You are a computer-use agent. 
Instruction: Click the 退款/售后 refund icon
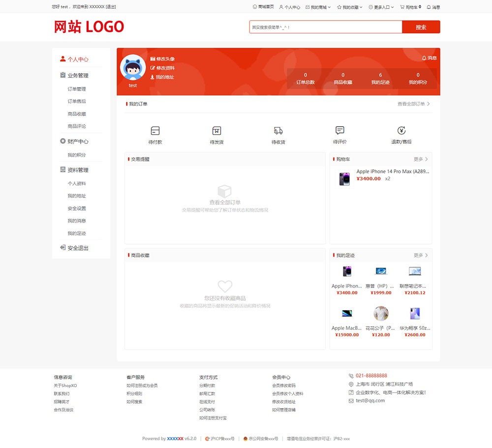tap(401, 130)
